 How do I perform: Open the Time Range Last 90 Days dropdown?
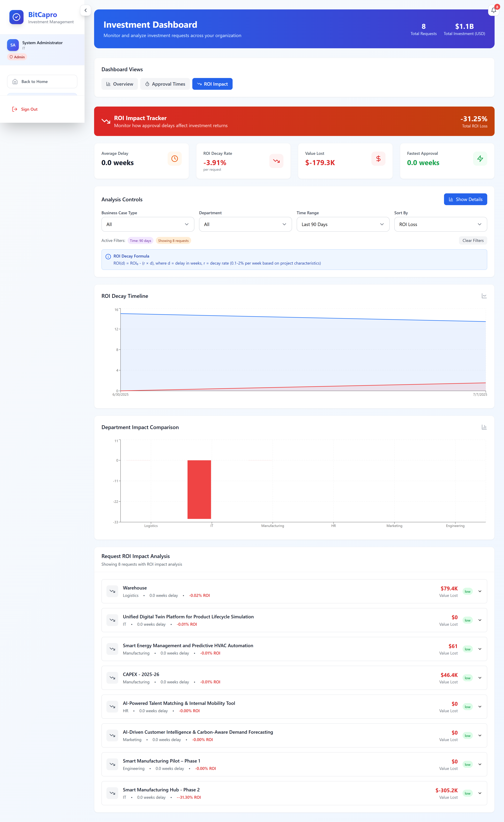pyautogui.click(x=343, y=224)
